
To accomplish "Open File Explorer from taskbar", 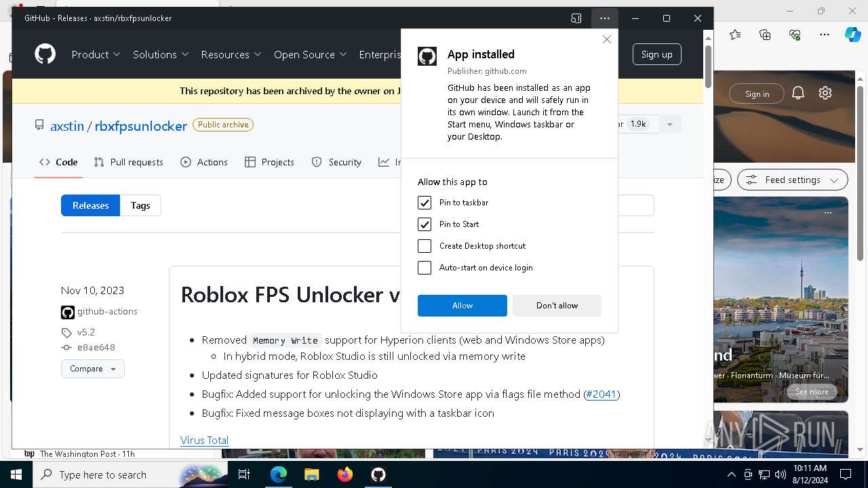I will click(x=312, y=474).
